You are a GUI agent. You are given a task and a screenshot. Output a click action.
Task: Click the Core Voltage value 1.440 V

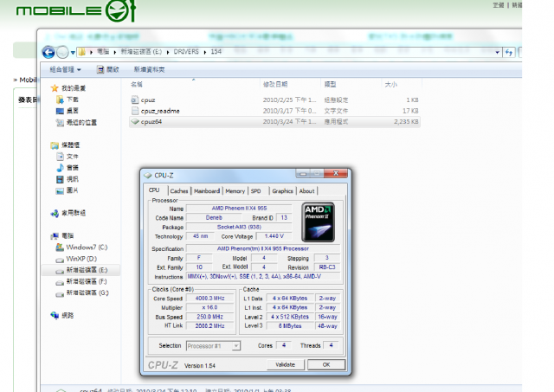coord(274,236)
